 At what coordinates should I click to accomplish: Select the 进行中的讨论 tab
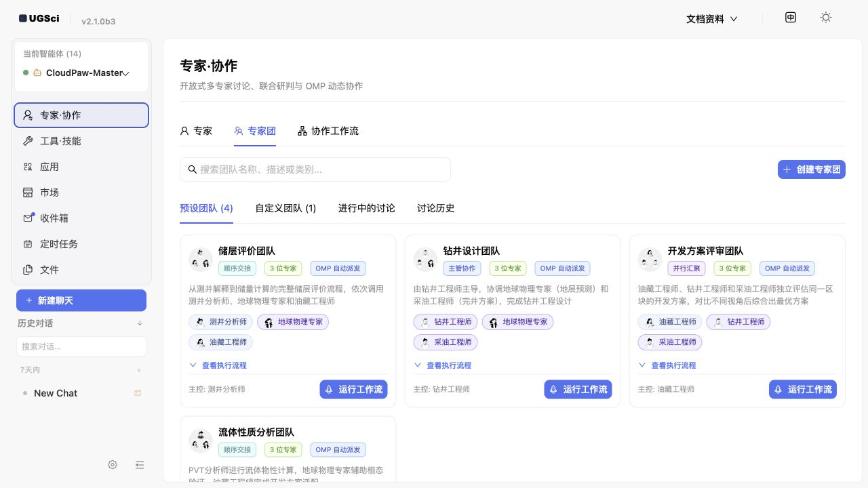[x=367, y=208]
